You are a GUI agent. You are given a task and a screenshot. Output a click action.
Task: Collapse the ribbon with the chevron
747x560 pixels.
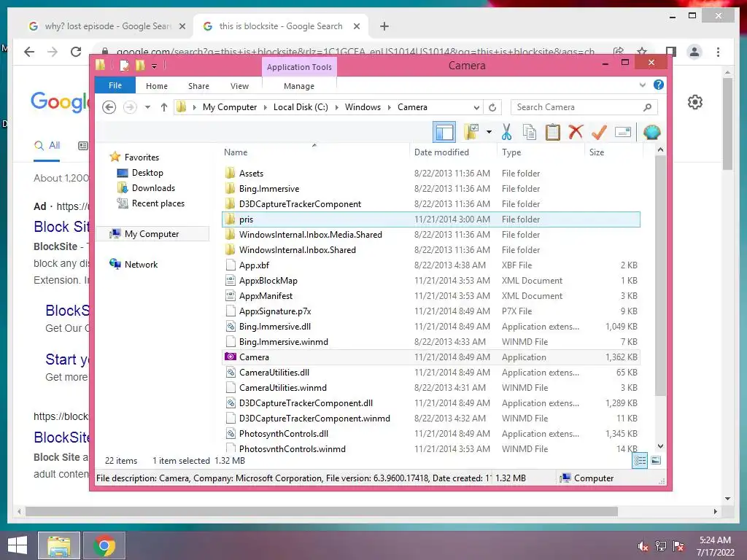[x=642, y=85]
